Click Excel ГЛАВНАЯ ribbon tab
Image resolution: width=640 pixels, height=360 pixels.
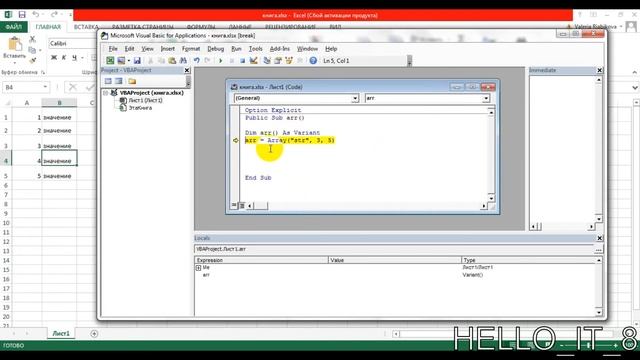(x=48, y=27)
